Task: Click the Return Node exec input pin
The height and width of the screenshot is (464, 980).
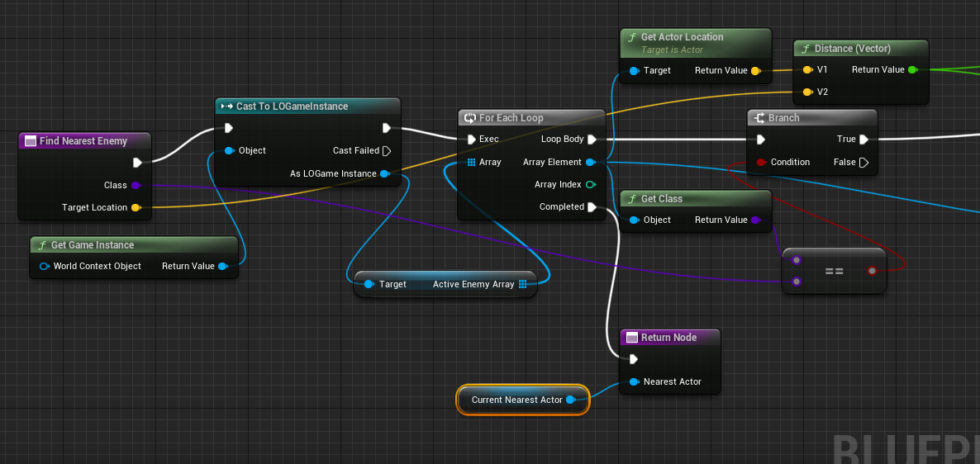Action: tap(634, 359)
